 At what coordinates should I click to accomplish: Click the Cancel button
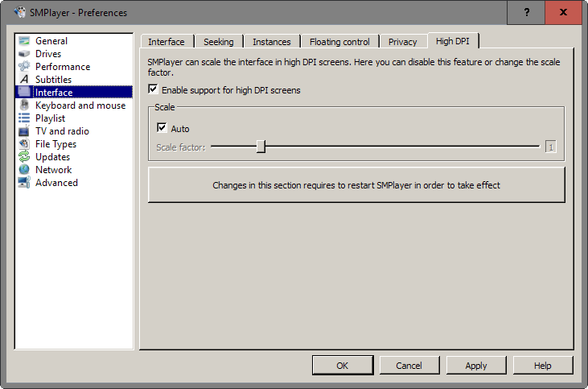pos(409,366)
